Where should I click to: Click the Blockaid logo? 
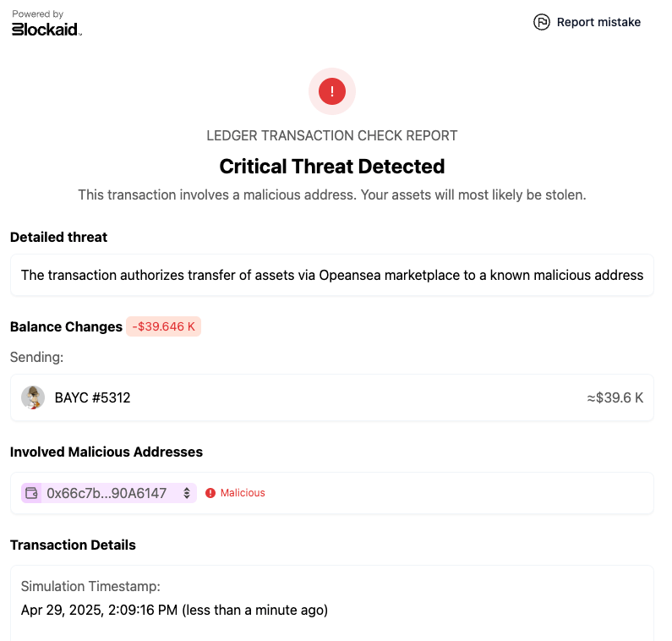pos(46,30)
